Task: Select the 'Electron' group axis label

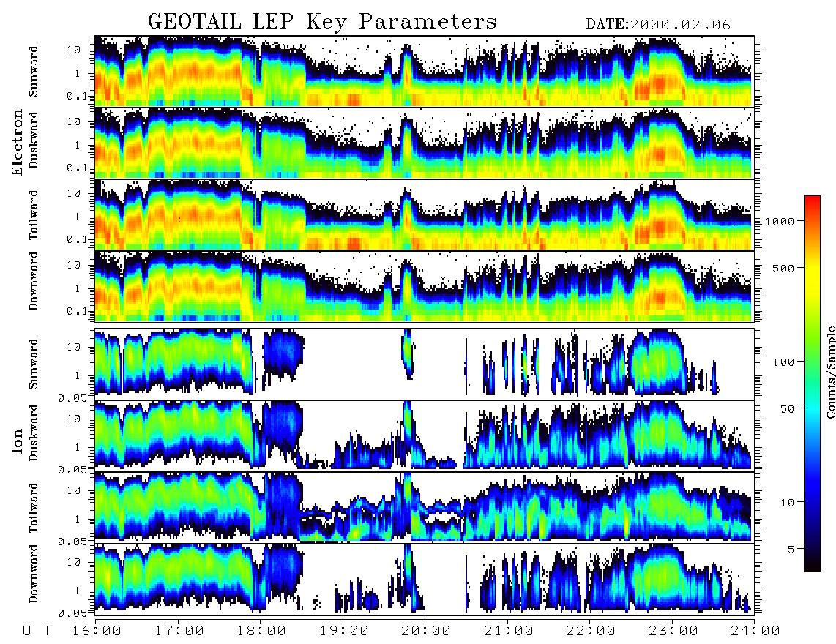Action: 18,142
